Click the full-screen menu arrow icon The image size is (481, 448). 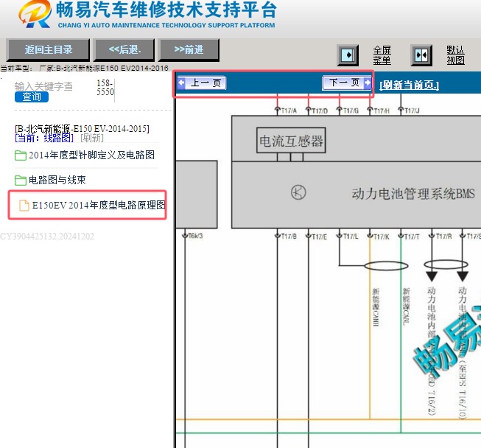click(x=348, y=55)
